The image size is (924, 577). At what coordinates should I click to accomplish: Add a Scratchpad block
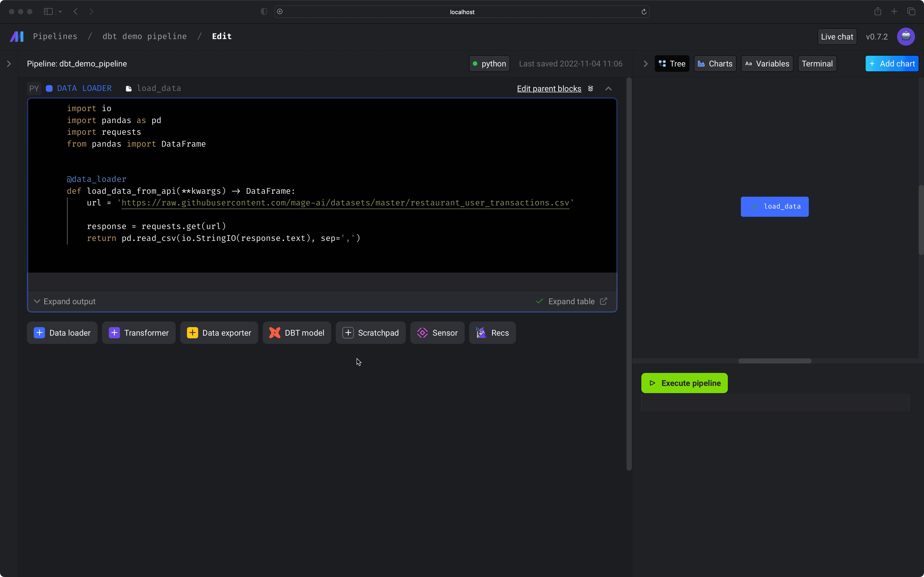click(x=370, y=333)
